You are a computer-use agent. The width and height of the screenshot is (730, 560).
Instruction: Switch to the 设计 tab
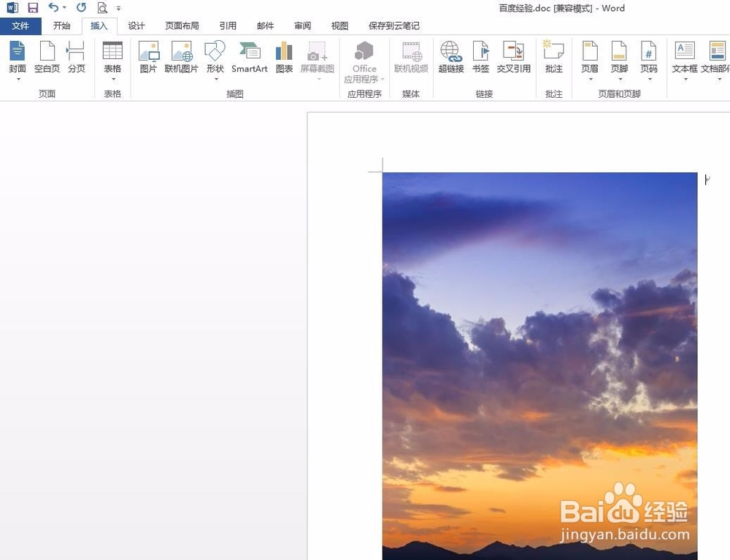click(137, 26)
